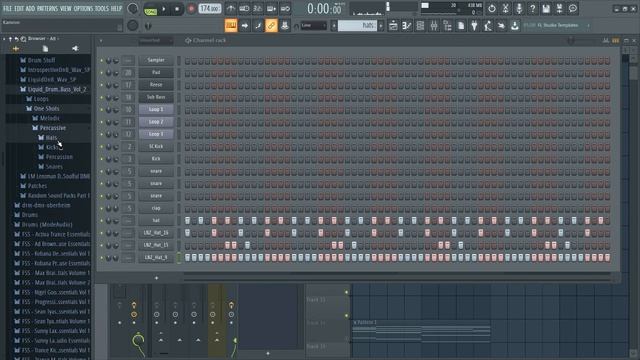Open the Playlist view icon
Image resolution: width=640 pixels, height=360 pixels.
click(393, 26)
